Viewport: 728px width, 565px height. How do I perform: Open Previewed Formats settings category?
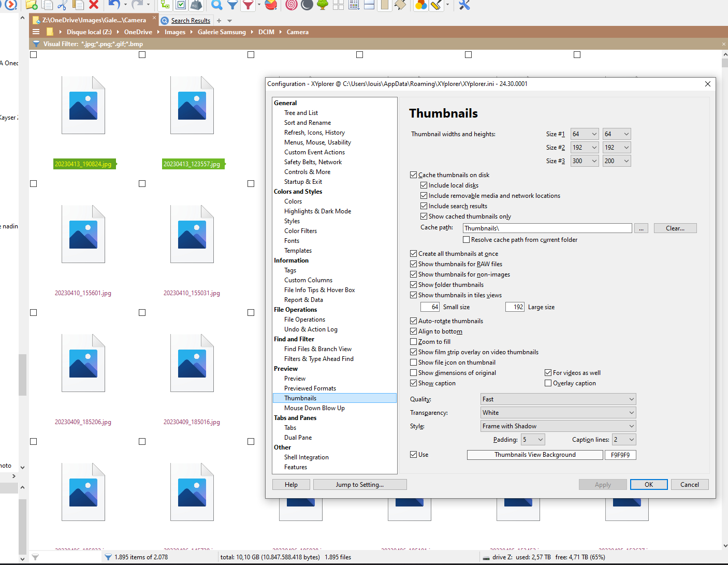[310, 388]
